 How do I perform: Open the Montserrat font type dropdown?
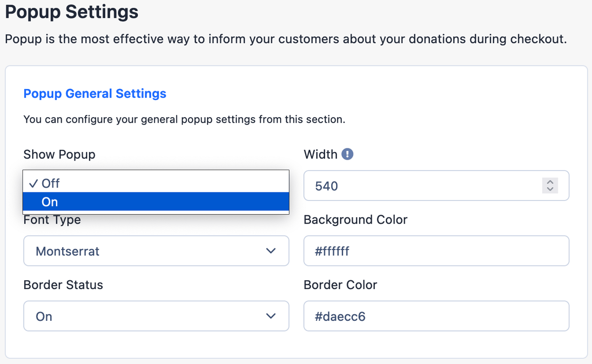pos(156,251)
